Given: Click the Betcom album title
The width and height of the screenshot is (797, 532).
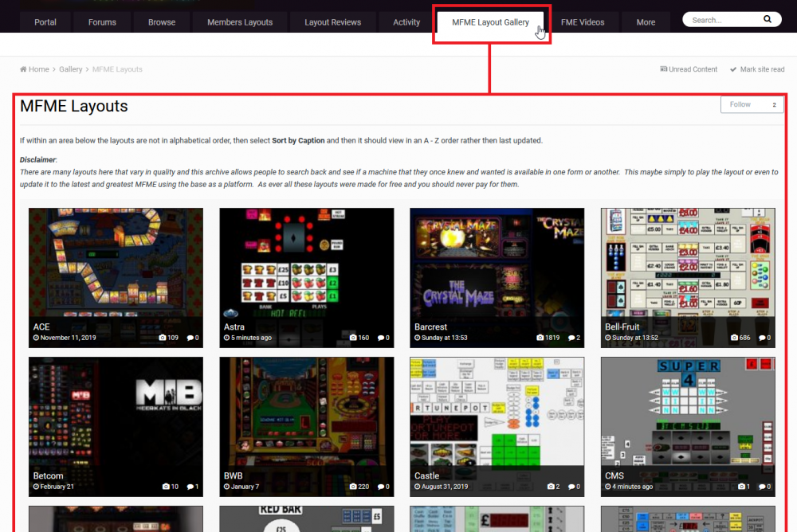Looking at the screenshot, I should [x=49, y=475].
